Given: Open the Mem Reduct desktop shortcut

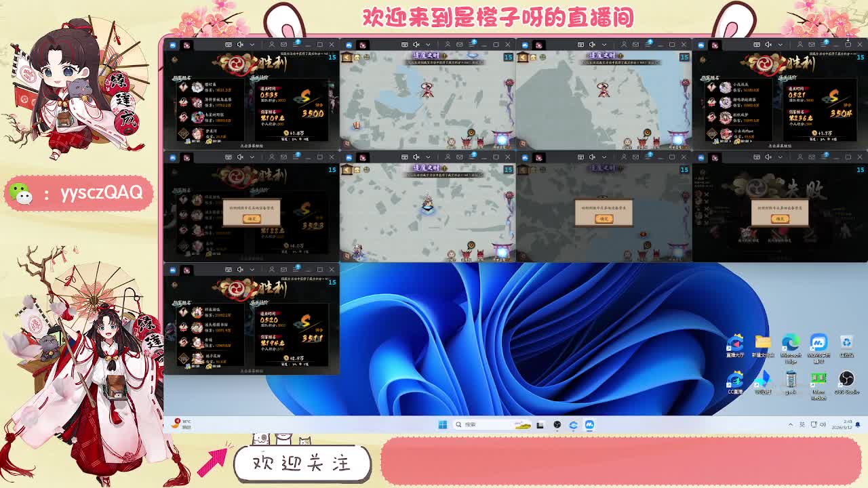Looking at the screenshot, I should coord(818,384).
